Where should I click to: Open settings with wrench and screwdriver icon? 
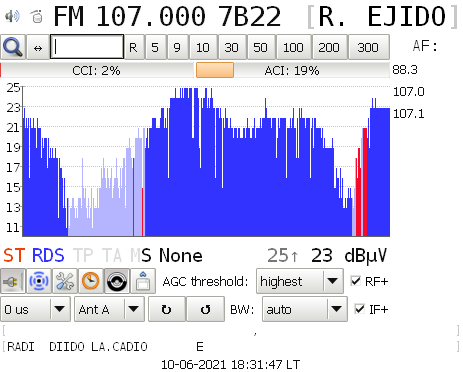point(65,281)
